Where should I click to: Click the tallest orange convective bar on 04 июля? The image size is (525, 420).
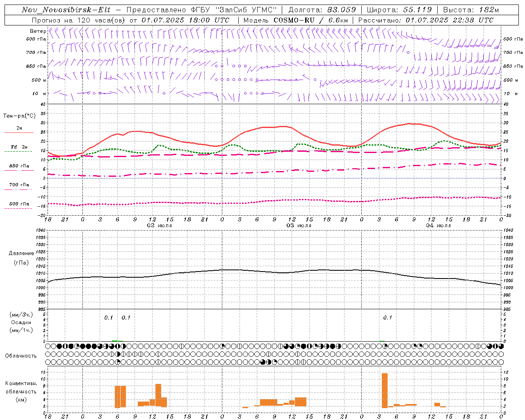[385, 390]
